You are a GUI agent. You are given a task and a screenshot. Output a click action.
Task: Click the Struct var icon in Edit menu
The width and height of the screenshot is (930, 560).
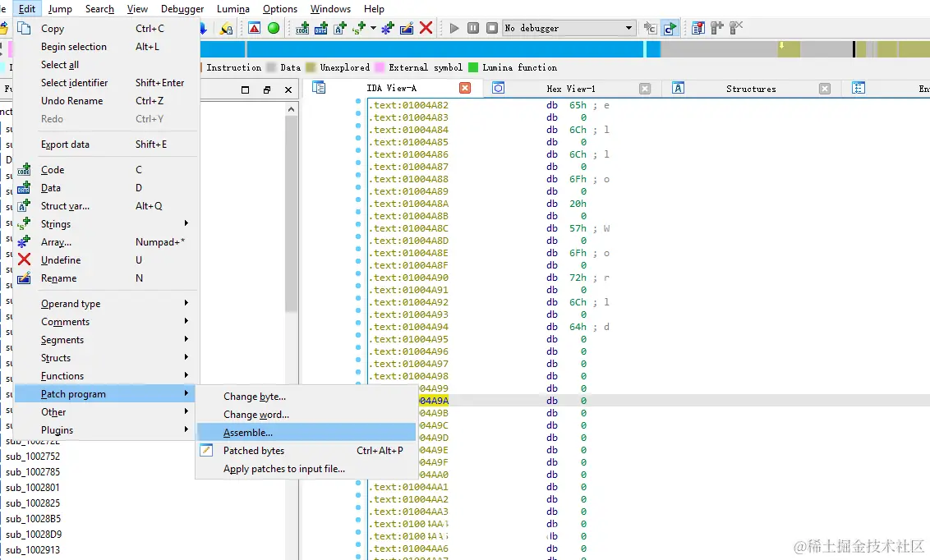[24, 205]
